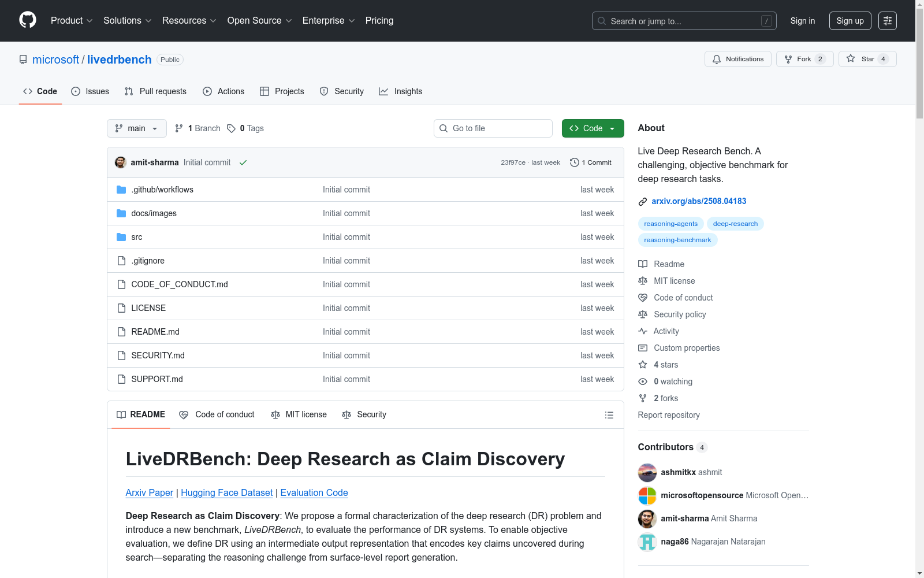Screen dimensions: 924x578
Task: Open the Insights tab
Action: pyautogui.click(x=401, y=91)
